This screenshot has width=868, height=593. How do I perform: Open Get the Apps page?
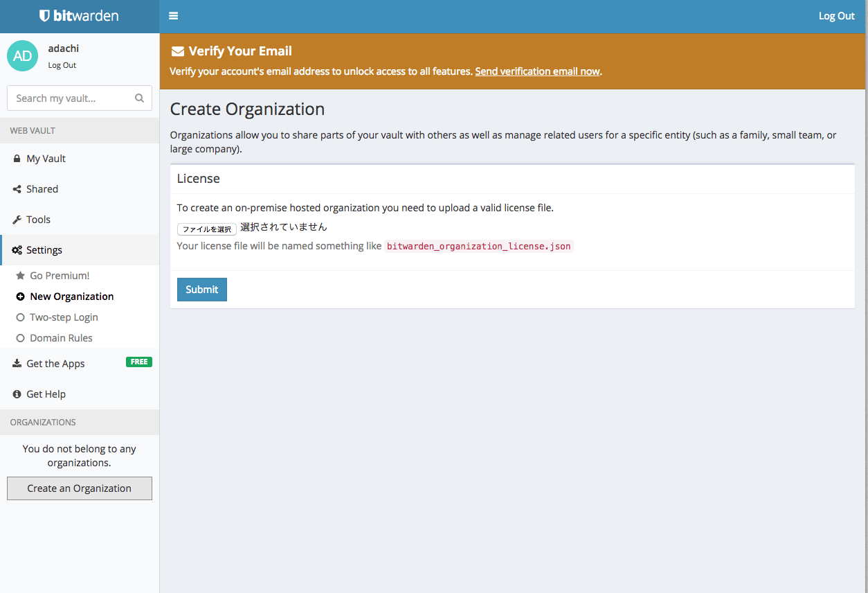coord(55,364)
